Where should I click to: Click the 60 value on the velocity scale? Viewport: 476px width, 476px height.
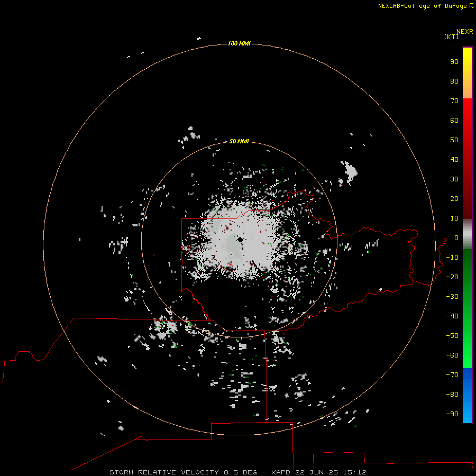(x=454, y=121)
